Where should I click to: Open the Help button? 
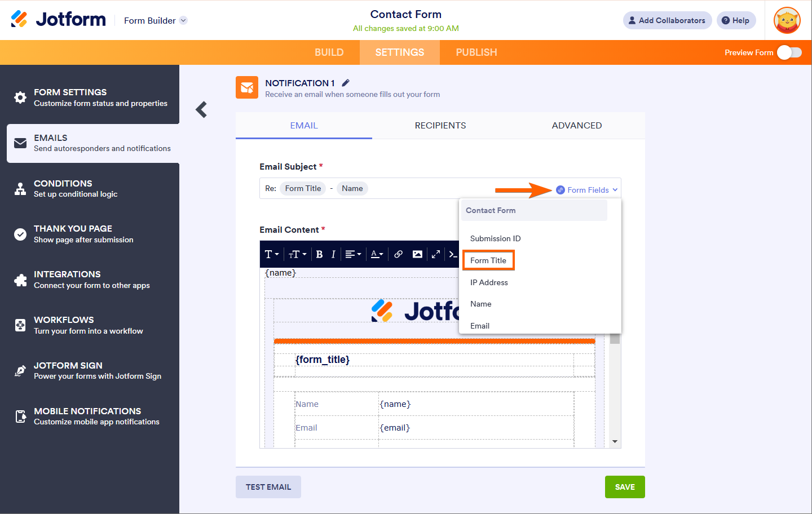[x=736, y=20]
